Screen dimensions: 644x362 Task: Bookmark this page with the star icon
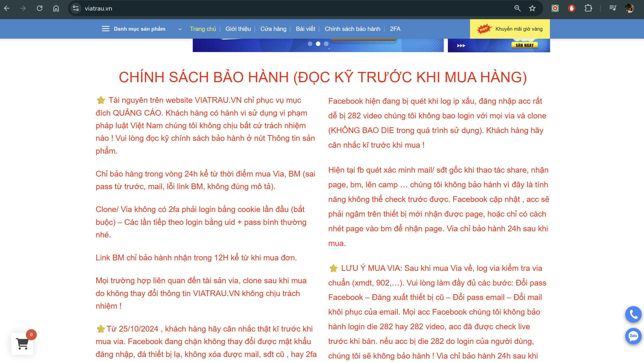[532, 8]
